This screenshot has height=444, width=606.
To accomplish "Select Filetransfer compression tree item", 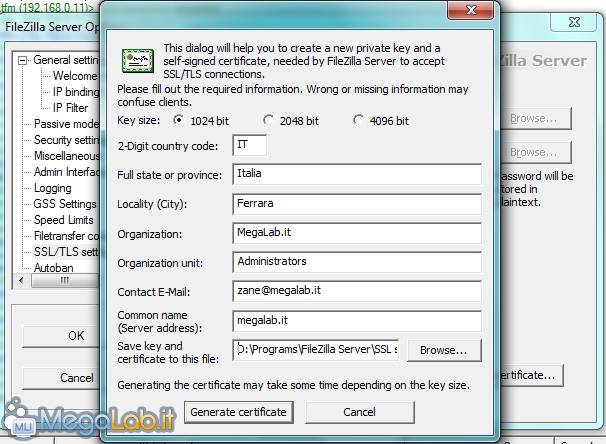I will coord(66,236).
